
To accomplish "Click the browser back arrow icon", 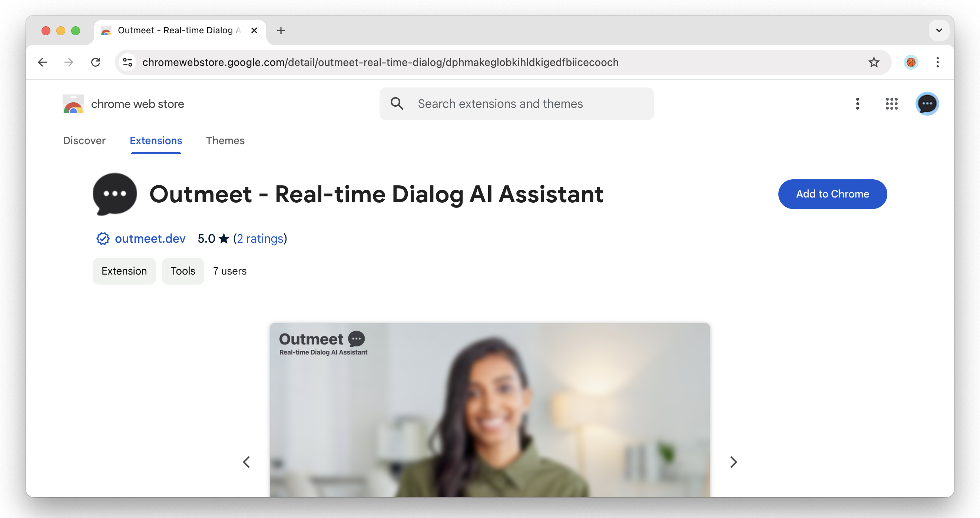I will tap(41, 62).
